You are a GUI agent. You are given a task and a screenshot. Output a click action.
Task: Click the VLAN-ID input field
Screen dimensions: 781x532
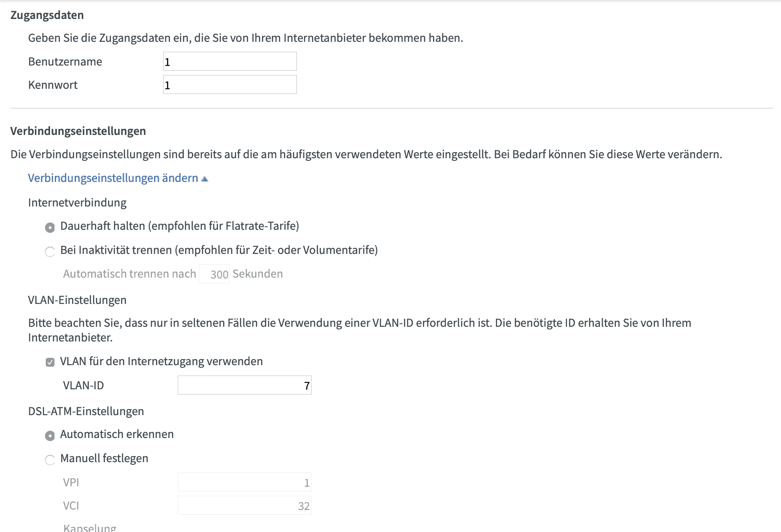(x=244, y=385)
